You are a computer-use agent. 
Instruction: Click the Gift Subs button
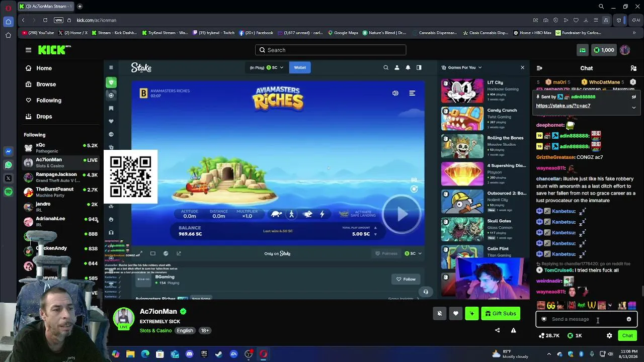pos(501,313)
